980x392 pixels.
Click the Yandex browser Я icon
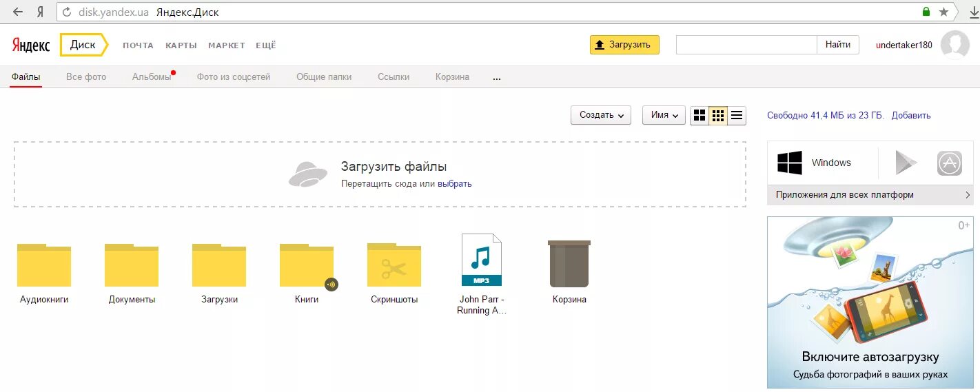(41, 12)
